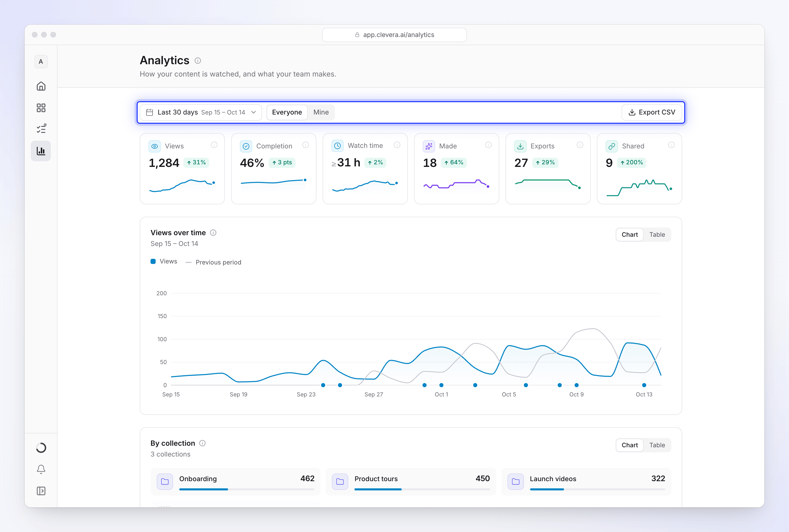Switch By collection to Table view
The width and height of the screenshot is (789, 532).
click(x=657, y=445)
